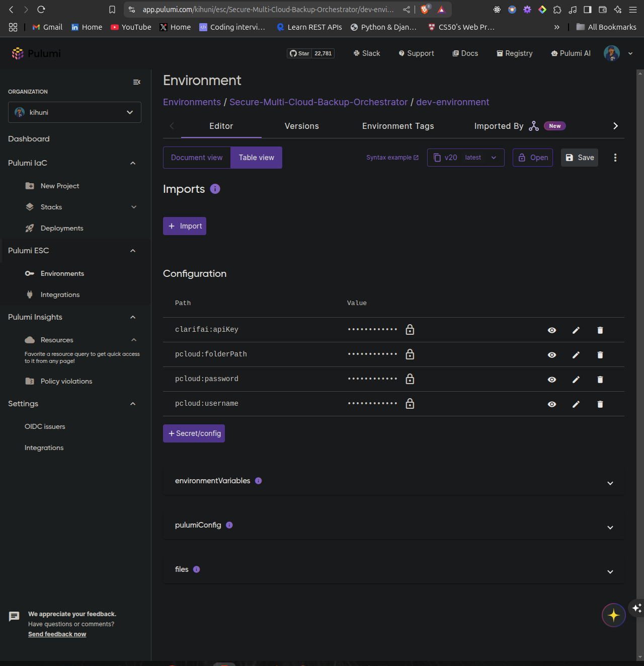Viewport: 644px width, 666px height.
Task: Collapse the Pulumi Insights sidebar group
Action: click(133, 317)
